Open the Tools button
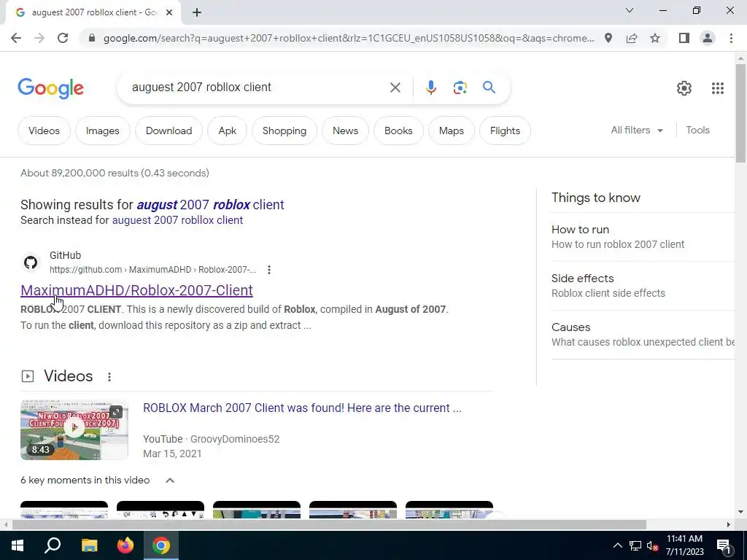Image resolution: width=747 pixels, height=560 pixels. 697,130
